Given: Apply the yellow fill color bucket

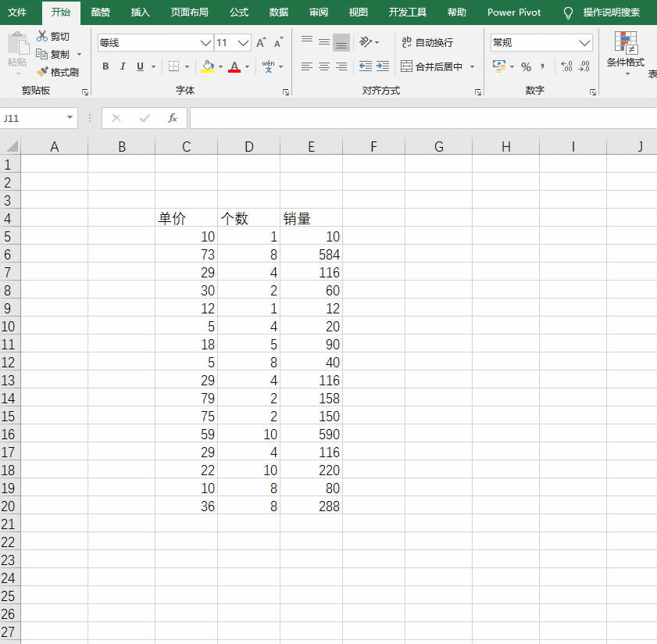Looking at the screenshot, I should point(208,66).
